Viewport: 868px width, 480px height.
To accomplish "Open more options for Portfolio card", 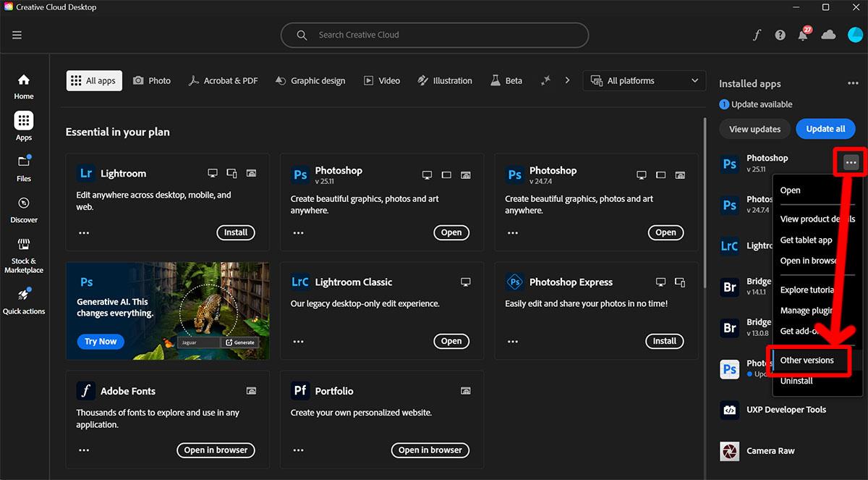I will (x=298, y=450).
